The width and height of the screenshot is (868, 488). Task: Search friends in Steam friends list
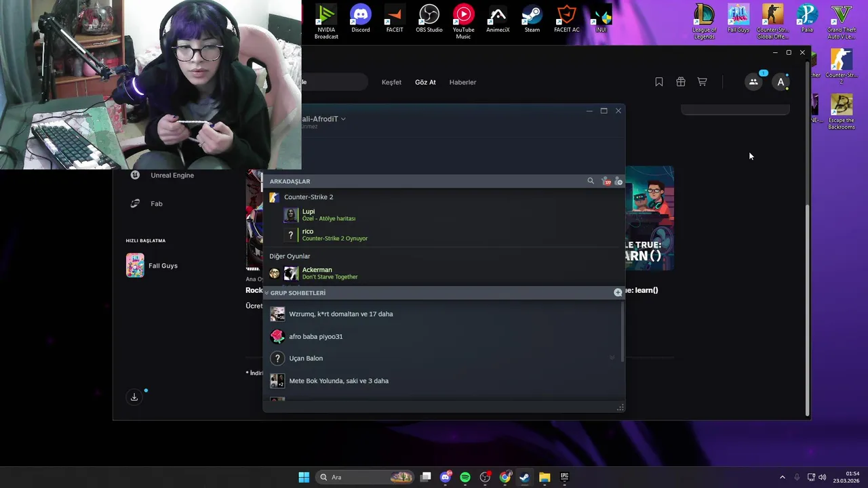(591, 181)
